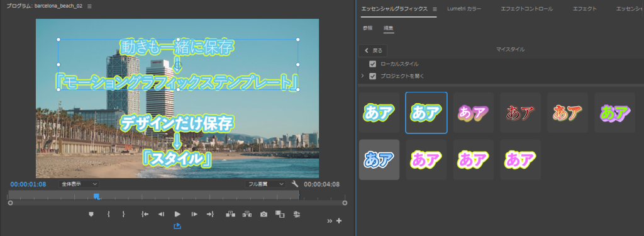Apply the orange-red style thumbnail
The image size is (644, 236).
pos(568,113)
